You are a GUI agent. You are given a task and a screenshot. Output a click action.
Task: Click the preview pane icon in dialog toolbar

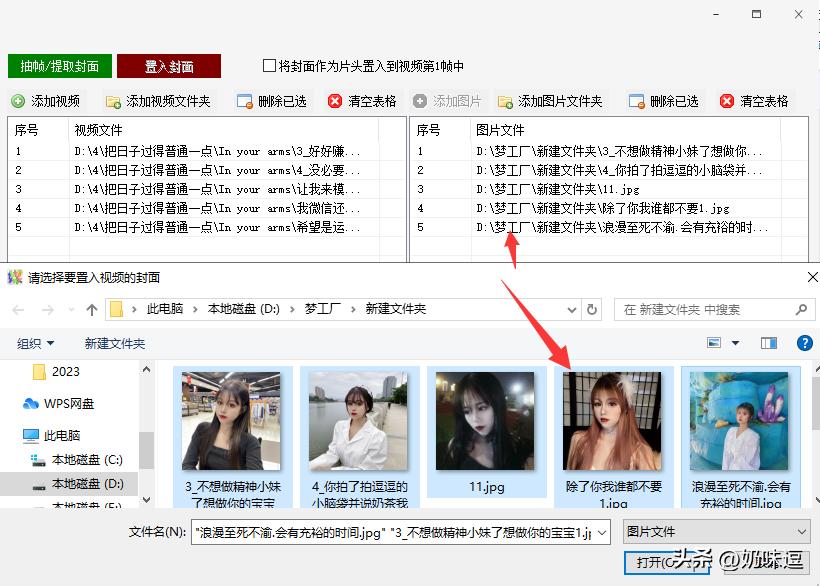[767, 342]
